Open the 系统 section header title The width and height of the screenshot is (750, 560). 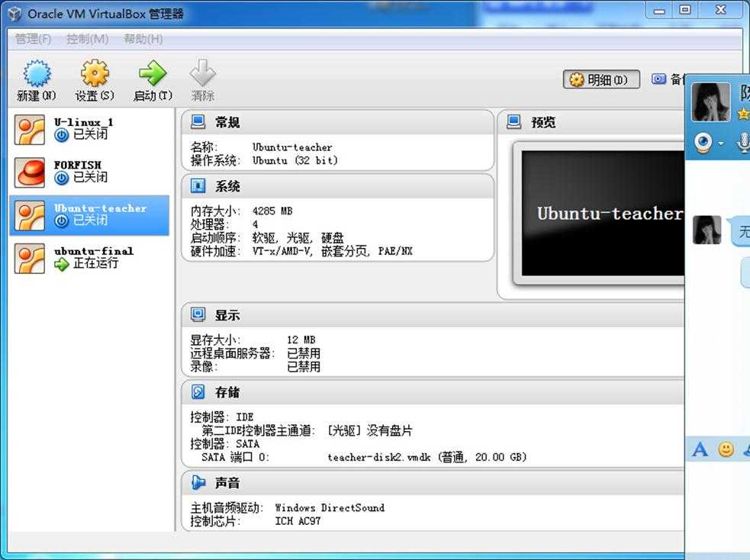(x=227, y=186)
